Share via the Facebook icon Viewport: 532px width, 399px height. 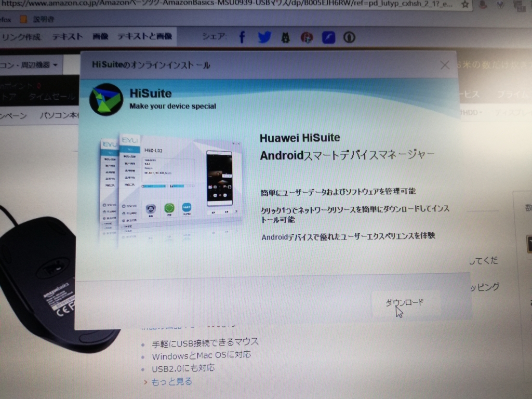click(242, 37)
